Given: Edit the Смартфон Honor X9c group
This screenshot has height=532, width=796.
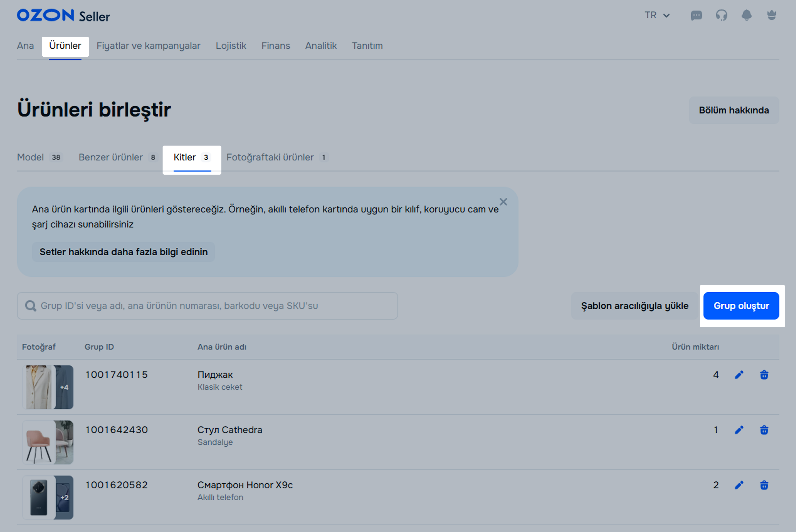Looking at the screenshot, I should pos(739,485).
